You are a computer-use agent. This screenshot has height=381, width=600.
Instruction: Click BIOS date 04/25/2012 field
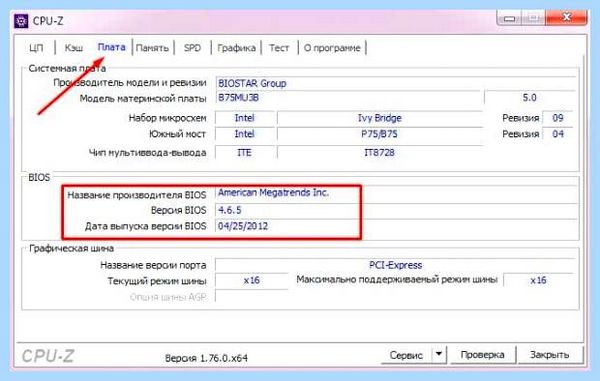pos(396,226)
